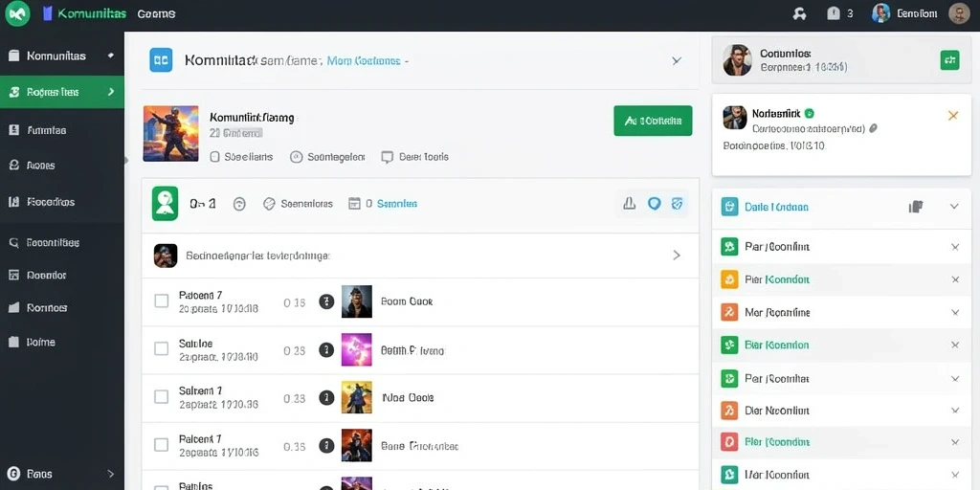Open the friends icon in top bar
The height and width of the screenshot is (490, 980).
click(799, 13)
